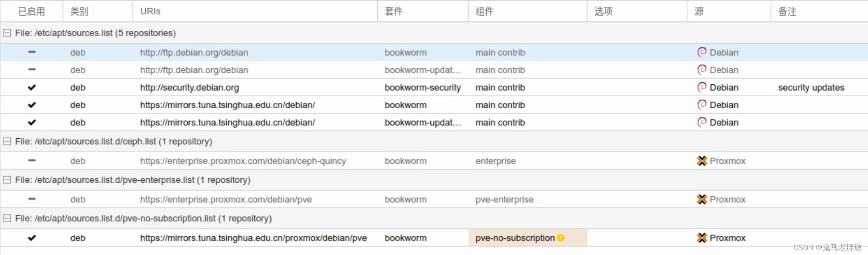The image size is (868, 255).
Task: Collapse the /etc/apt/sources.list file group
Action: 6,33
